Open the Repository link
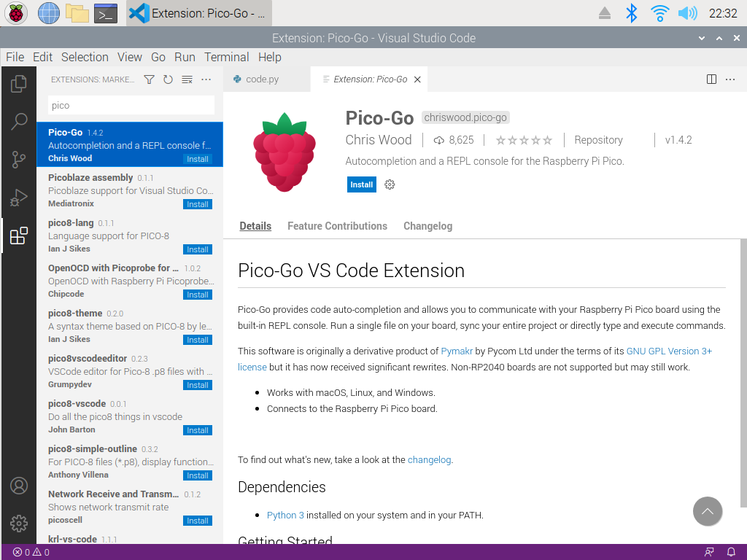747x560 pixels. [x=598, y=140]
